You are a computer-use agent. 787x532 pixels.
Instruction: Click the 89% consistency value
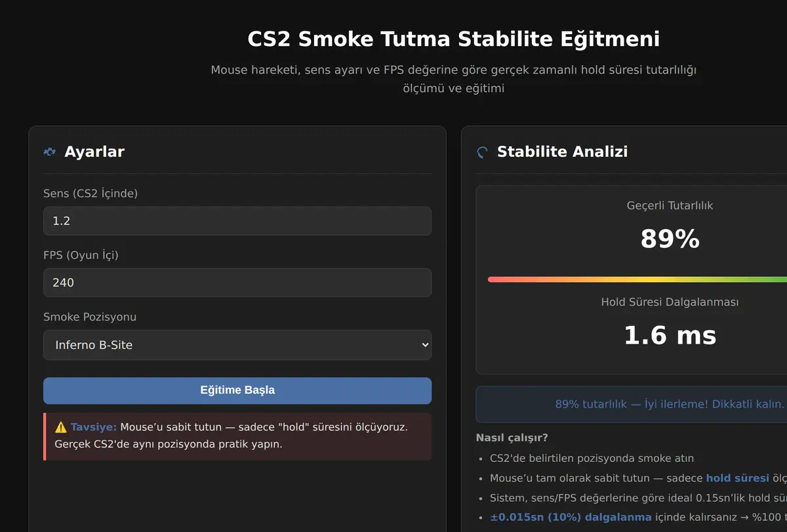tap(670, 239)
